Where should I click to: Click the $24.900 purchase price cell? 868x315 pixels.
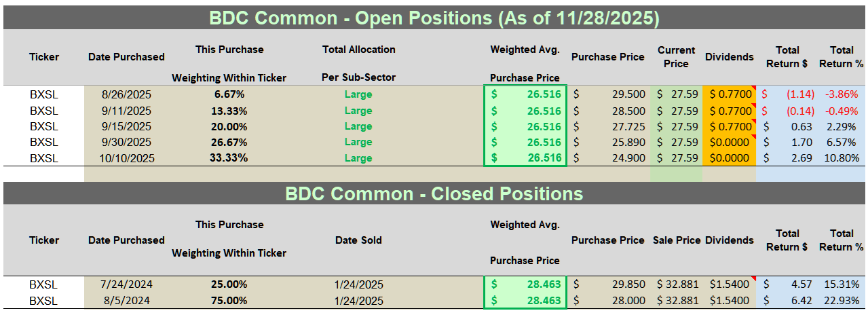[x=608, y=157]
